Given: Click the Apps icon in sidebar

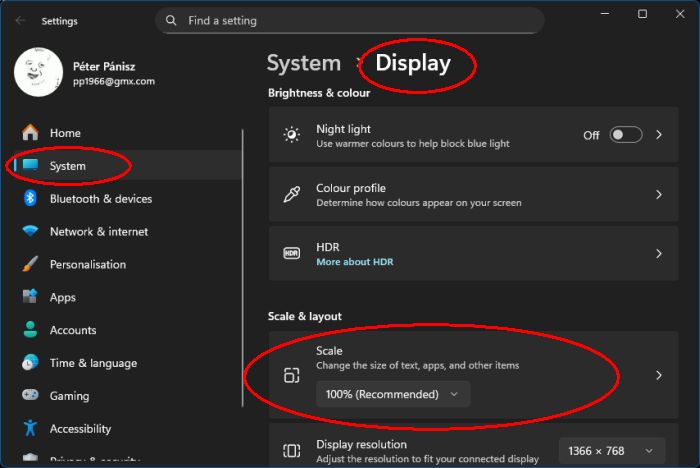Looking at the screenshot, I should (x=30, y=298).
